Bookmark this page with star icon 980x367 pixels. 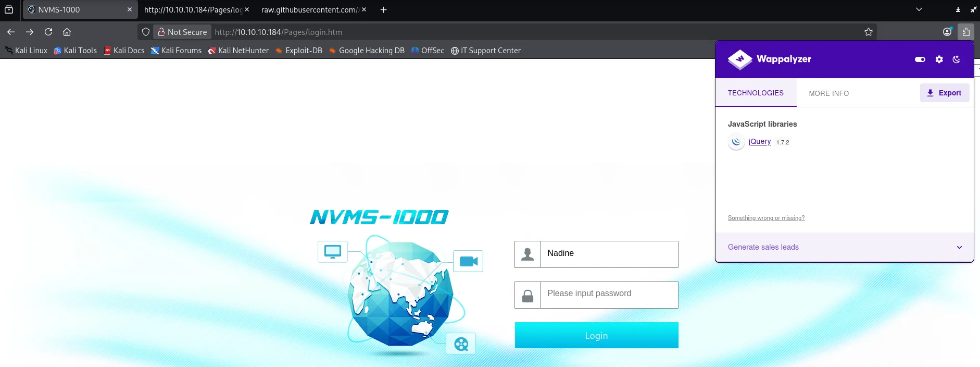(869, 32)
